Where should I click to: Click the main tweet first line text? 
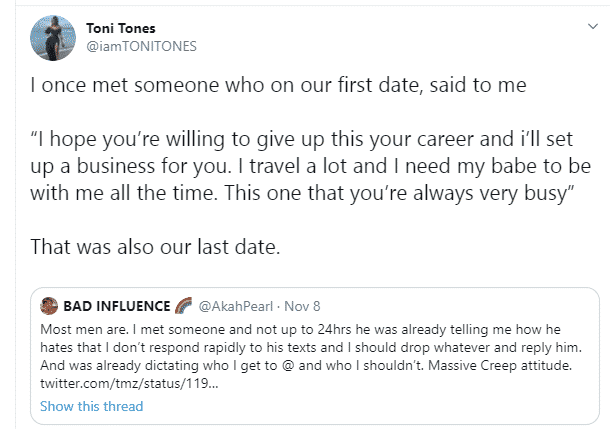tap(278, 85)
